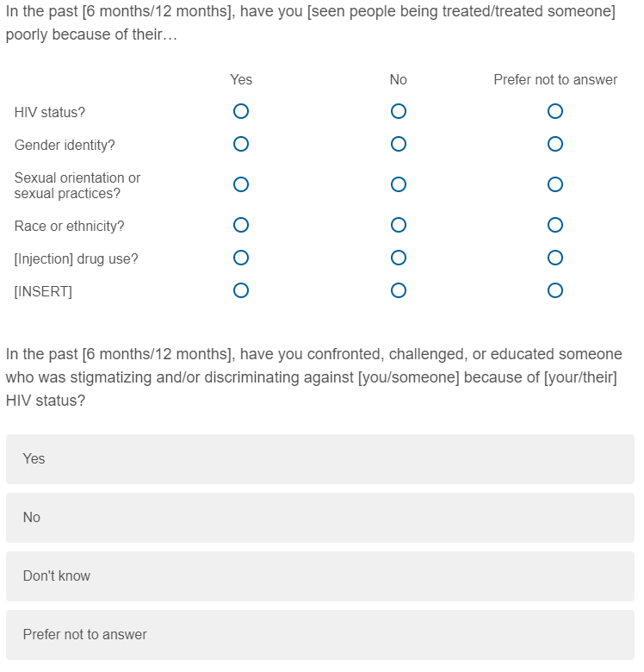Choose the Don't know answer box

pyautogui.click(x=320, y=576)
